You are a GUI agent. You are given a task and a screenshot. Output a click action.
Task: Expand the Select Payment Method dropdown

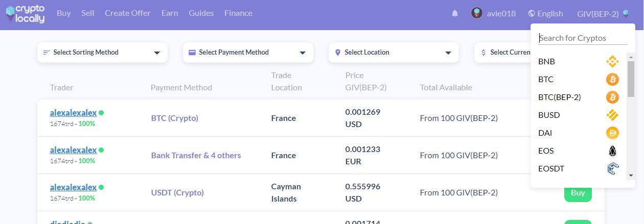point(248,53)
